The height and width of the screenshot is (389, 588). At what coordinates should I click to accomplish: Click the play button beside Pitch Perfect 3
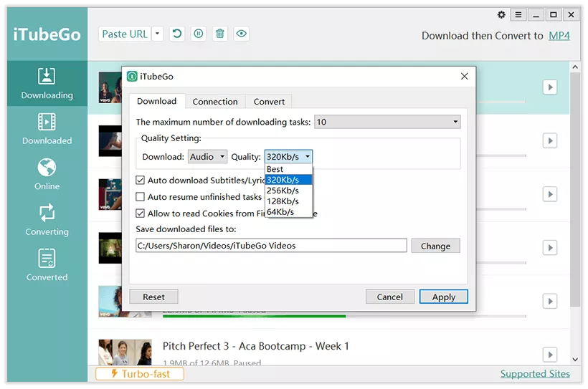[x=550, y=355]
